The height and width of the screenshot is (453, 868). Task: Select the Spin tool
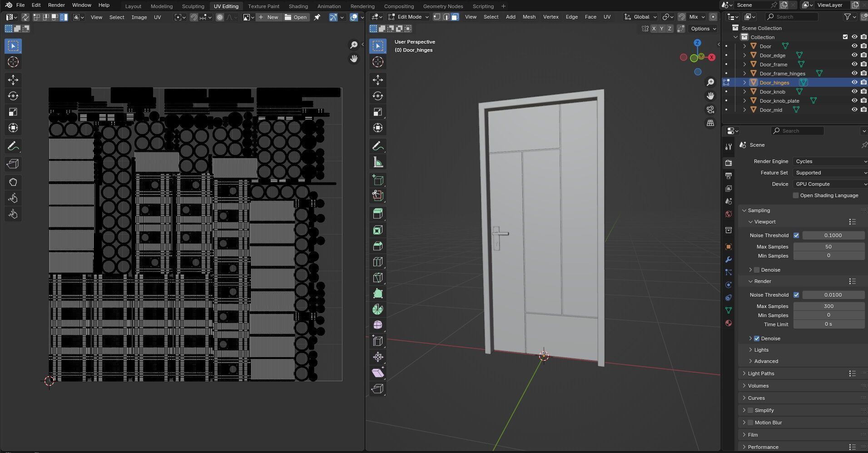tap(377, 309)
